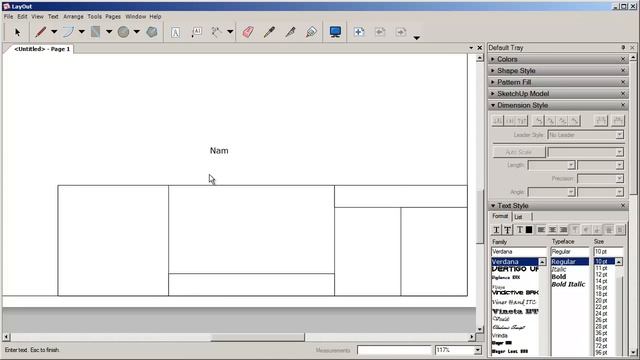Open the Window menu

(136, 17)
